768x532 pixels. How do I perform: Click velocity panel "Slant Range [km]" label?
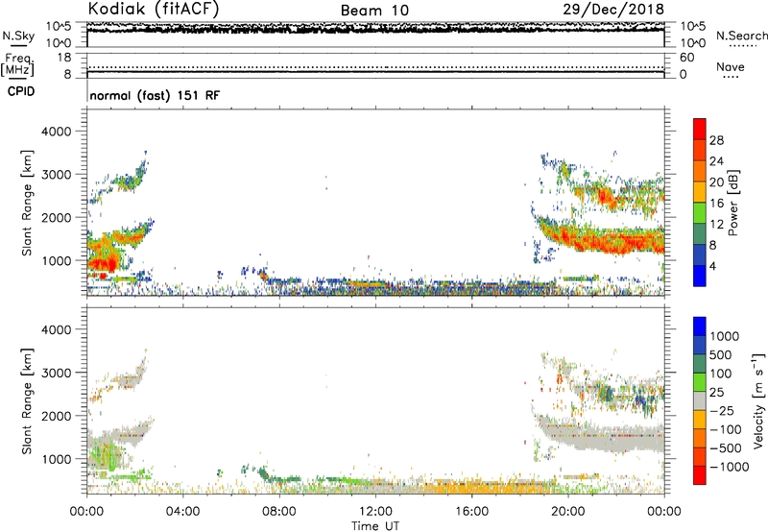click(x=27, y=401)
